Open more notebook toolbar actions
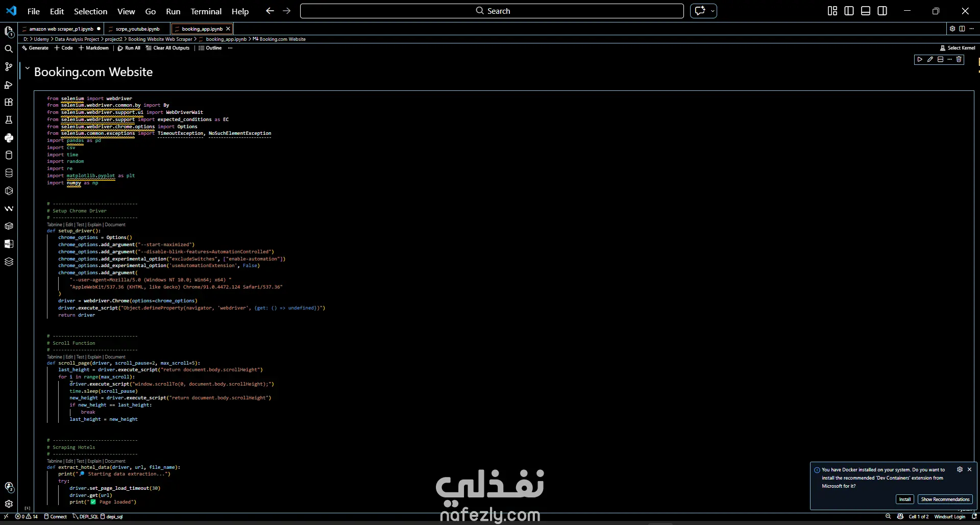Viewport: 980px width, 525px height. (x=230, y=48)
